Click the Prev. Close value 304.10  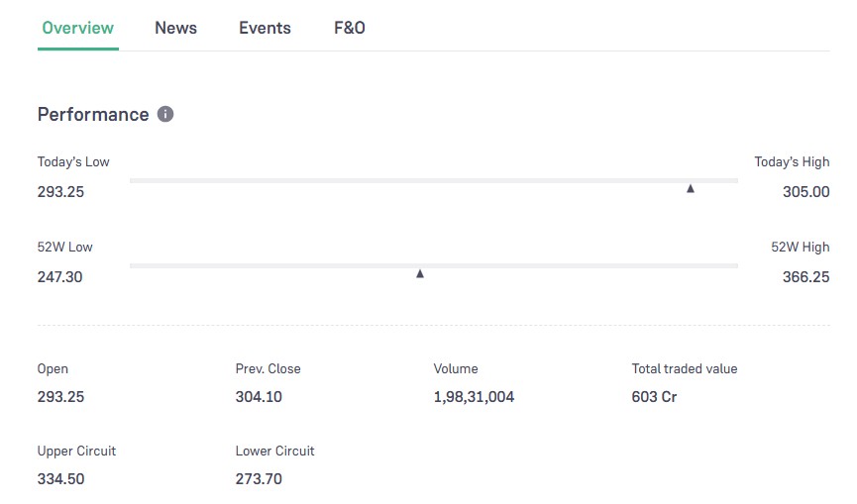(x=259, y=397)
